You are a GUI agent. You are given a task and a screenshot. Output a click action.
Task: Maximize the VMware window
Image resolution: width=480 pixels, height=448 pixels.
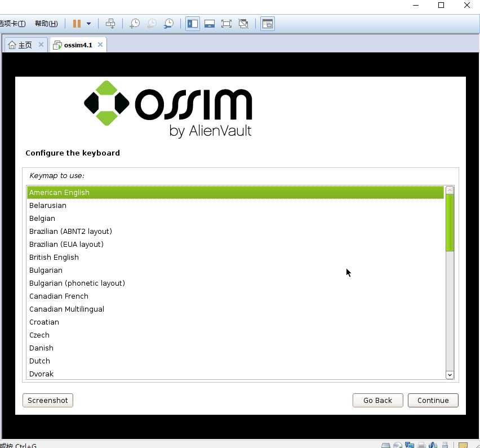(x=441, y=5)
